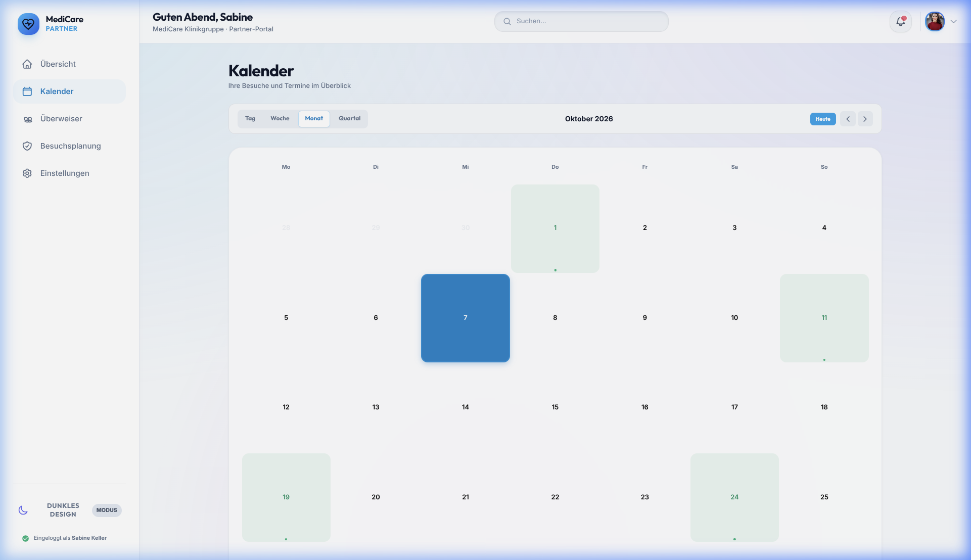Switch to the Quartal view
This screenshot has width=971, height=560.
(350, 119)
